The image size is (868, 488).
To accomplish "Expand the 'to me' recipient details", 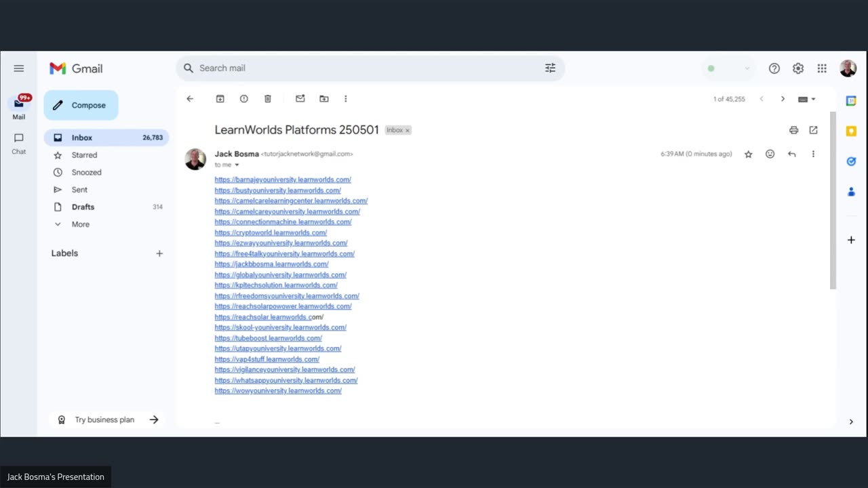I will point(237,165).
